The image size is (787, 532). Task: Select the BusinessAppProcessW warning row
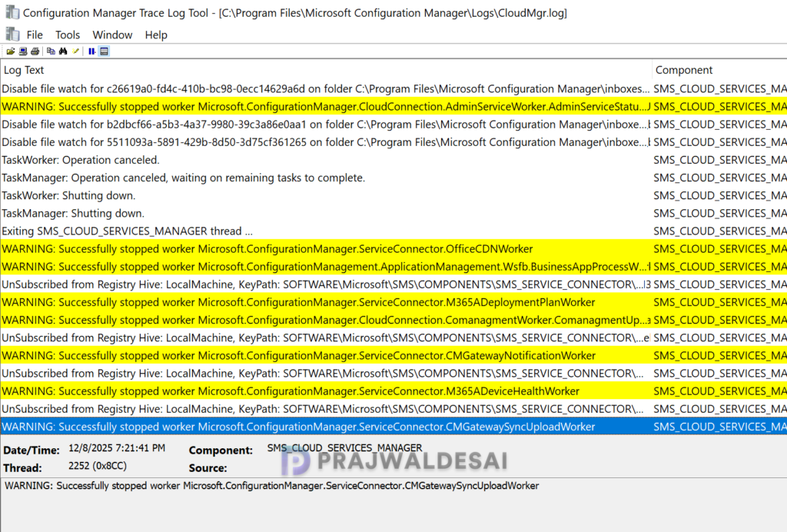point(393,267)
